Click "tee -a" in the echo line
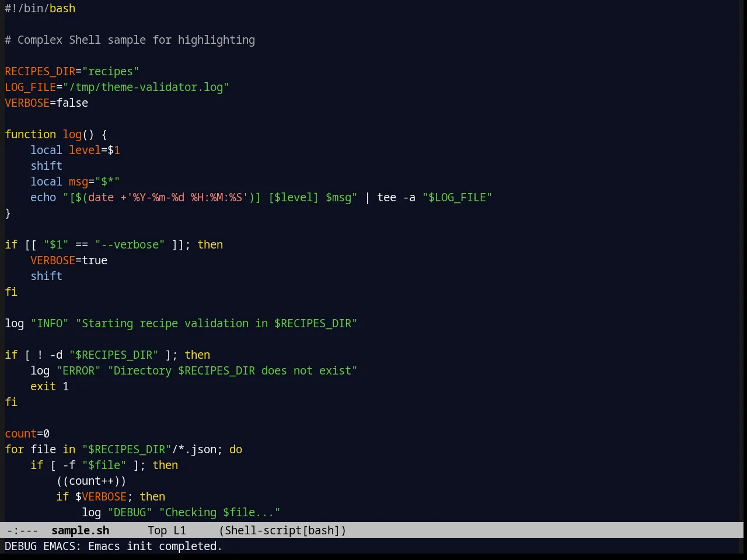 pos(396,197)
